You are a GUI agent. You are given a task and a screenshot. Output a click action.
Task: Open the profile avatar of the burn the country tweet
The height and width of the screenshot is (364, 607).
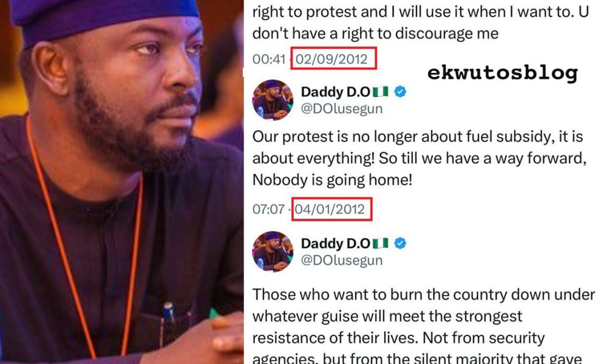click(x=273, y=251)
